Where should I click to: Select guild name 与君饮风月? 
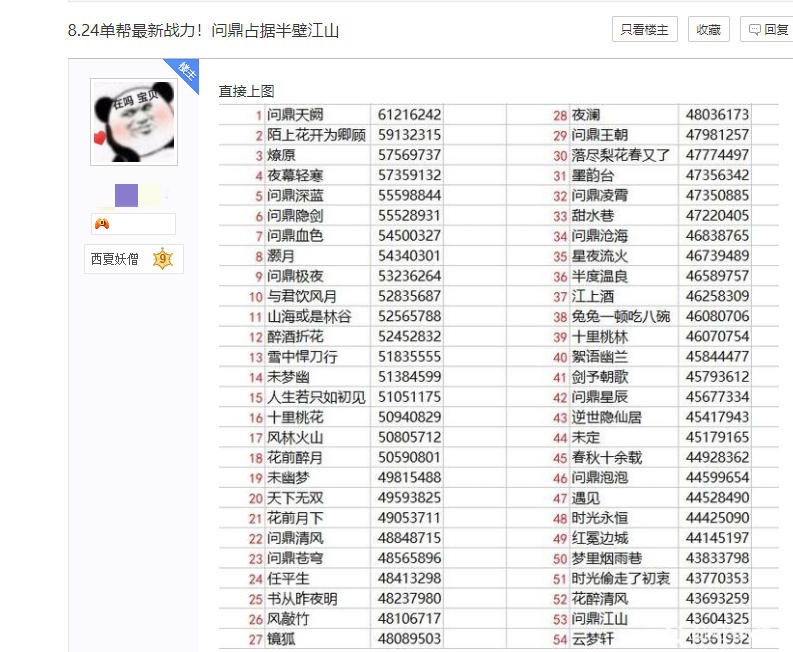302,296
